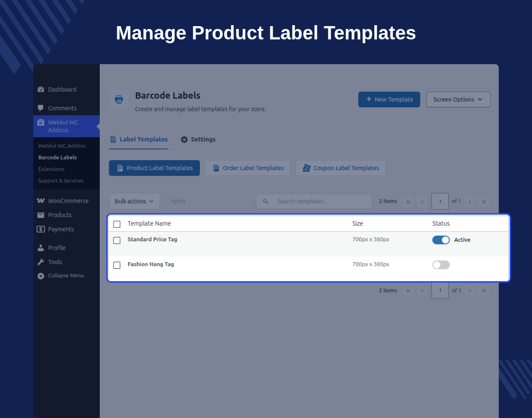Select the Webkul WC Addons bag icon
532x418 pixels.
(41, 123)
